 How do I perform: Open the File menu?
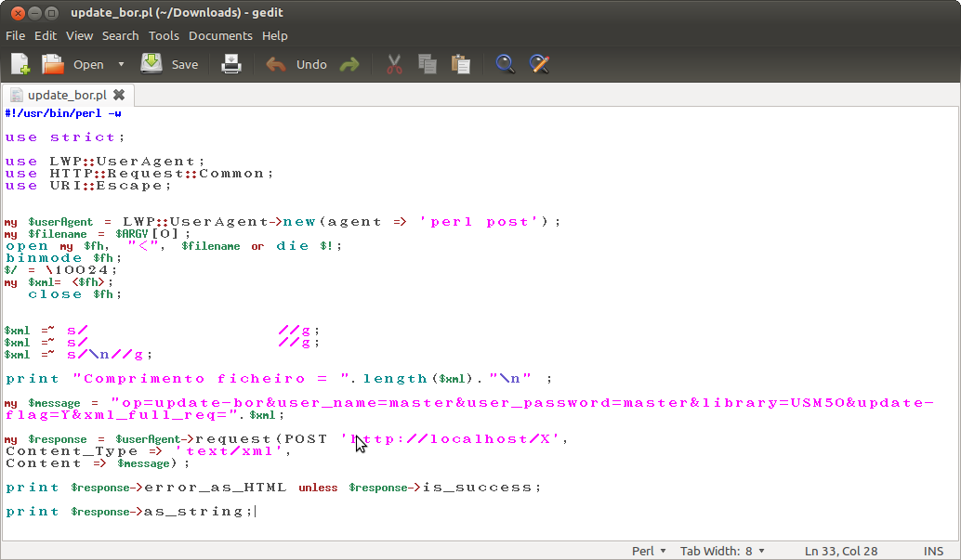tap(15, 35)
